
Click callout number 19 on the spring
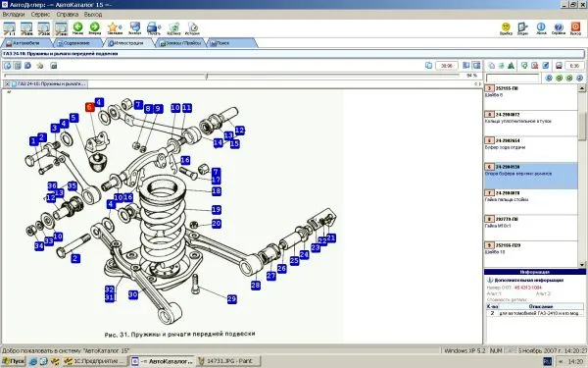216,210
